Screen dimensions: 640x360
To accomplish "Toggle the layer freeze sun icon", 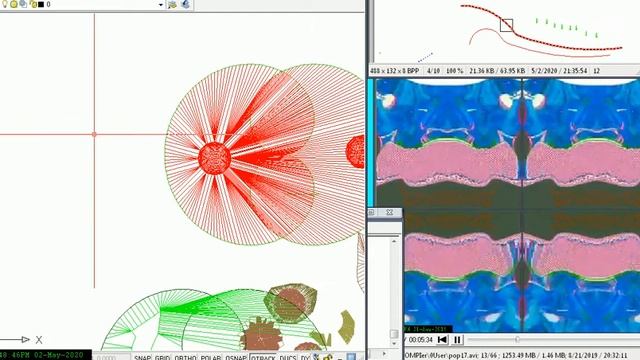I will tap(14, 4).
